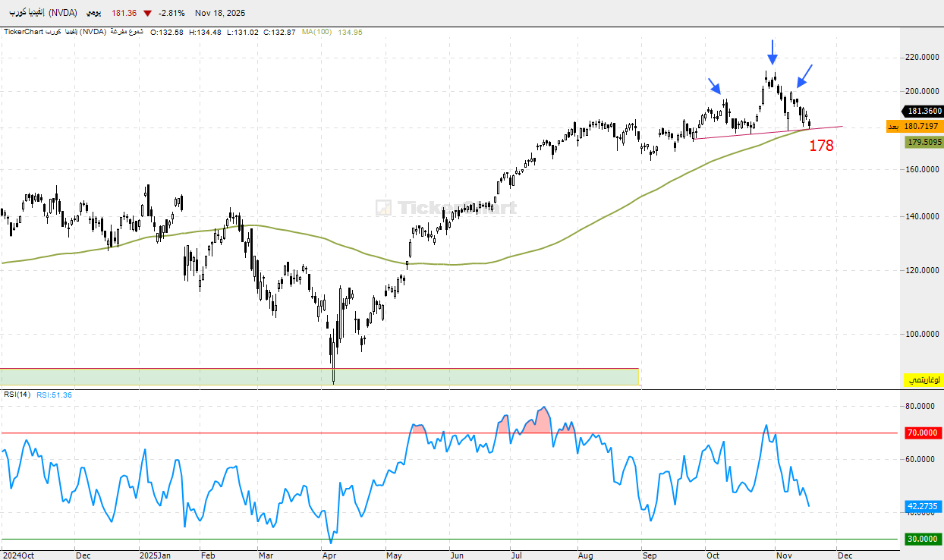This screenshot has width=944, height=560.
Task: Select the TickerChart NVDA series legend label
Action: [x=55, y=32]
